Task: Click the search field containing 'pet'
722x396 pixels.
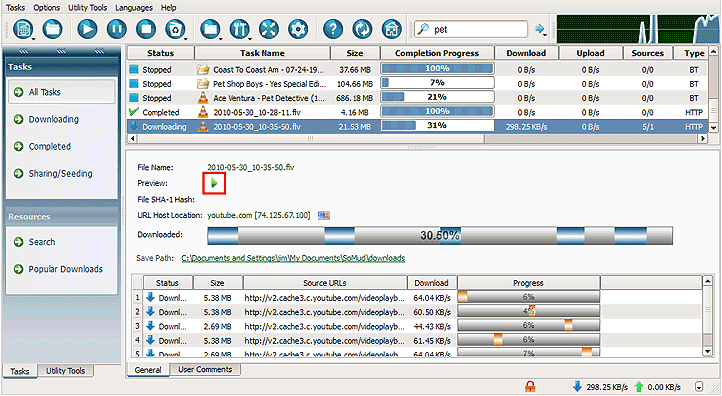Action: pos(471,29)
